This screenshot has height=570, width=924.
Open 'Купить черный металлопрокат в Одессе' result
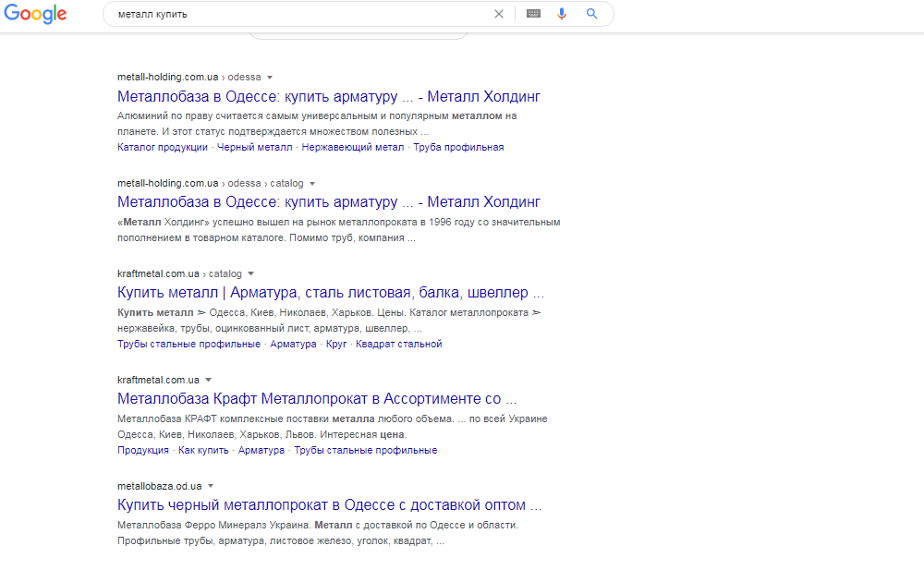coord(330,505)
